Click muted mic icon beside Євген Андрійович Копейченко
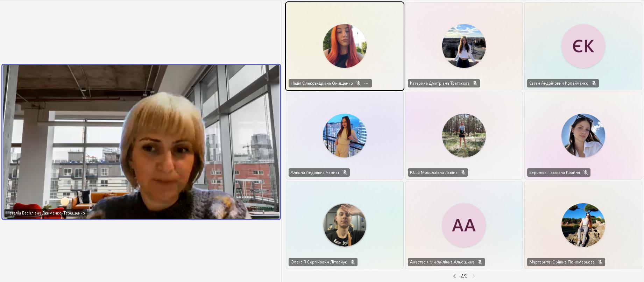This screenshot has height=282, width=644. click(594, 83)
